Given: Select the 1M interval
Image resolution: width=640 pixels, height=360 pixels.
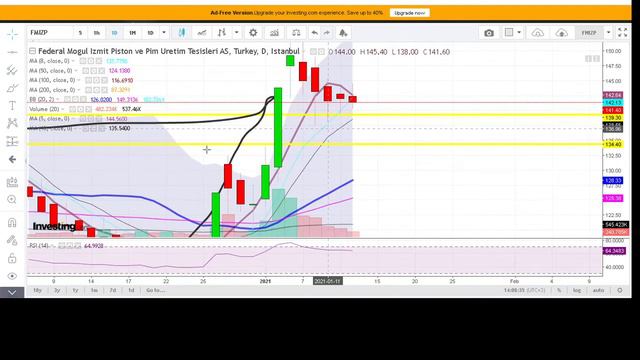Looking at the screenshot, I should 133,33.
